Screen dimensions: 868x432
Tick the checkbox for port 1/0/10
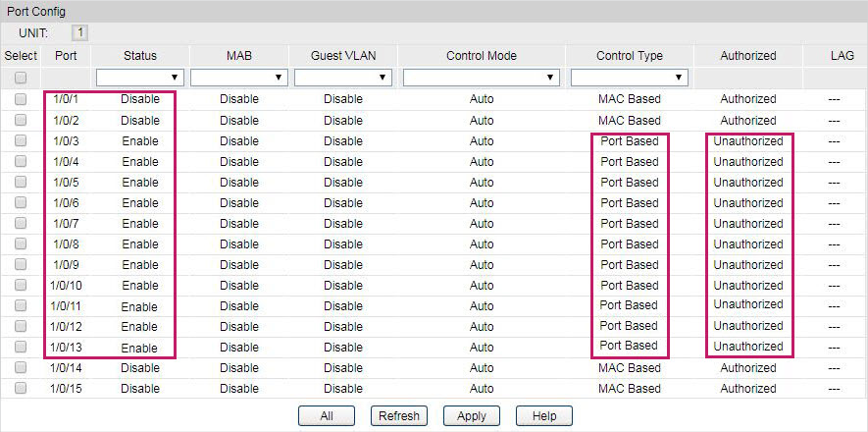point(21,285)
